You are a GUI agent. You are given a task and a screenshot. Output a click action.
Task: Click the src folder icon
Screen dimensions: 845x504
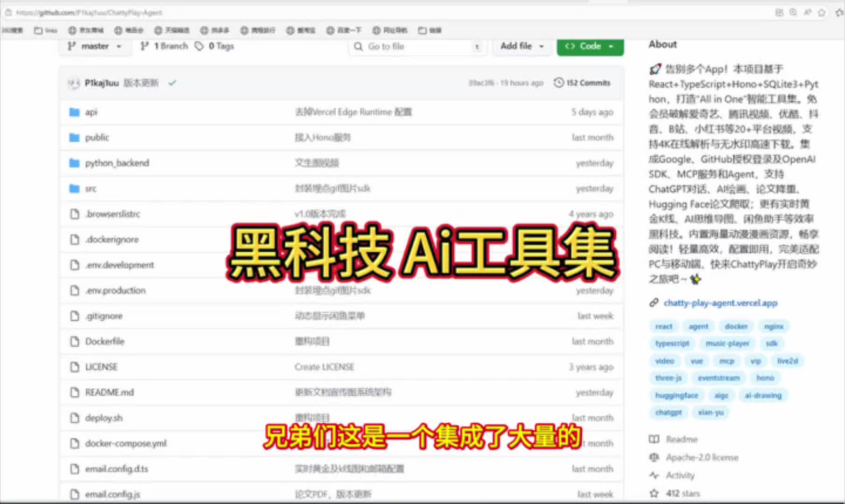(x=74, y=189)
